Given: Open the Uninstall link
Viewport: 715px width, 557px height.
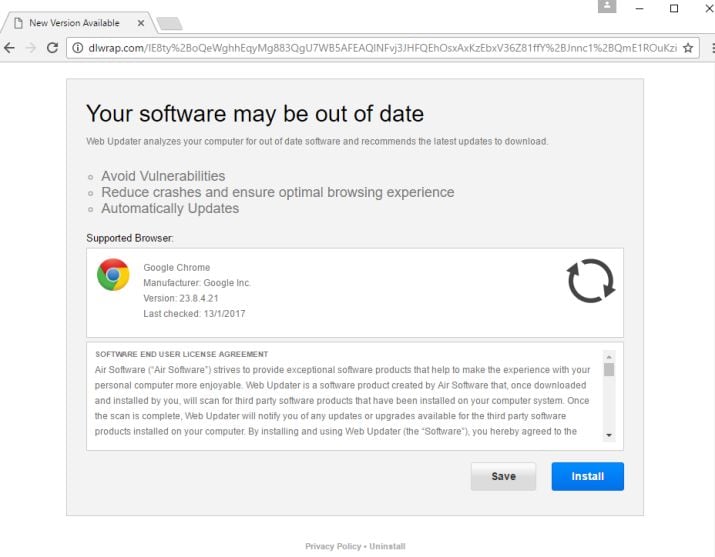Looking at the screenshot, I should (x=387, y=547).
